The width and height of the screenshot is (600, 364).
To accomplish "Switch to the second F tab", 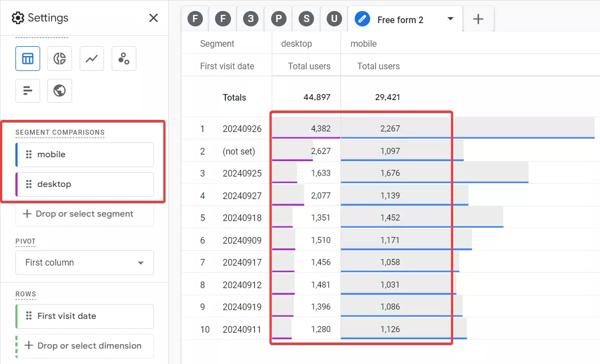I will click(223, 18).
